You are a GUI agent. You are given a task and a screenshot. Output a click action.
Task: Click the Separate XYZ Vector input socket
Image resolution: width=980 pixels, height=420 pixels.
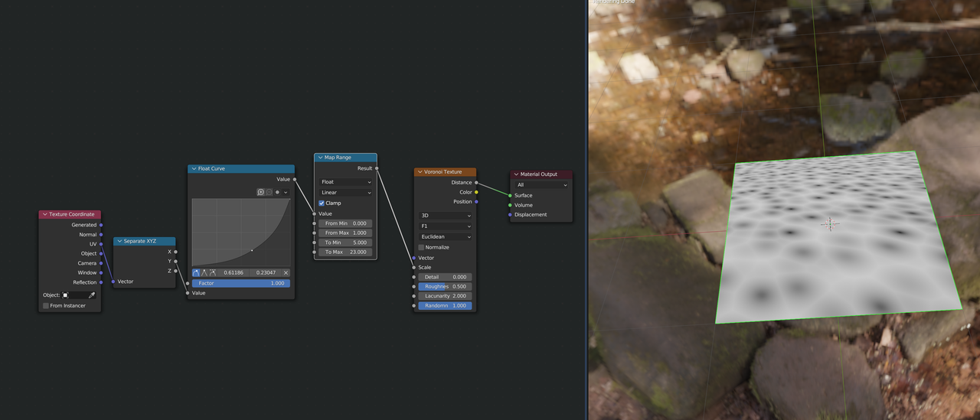[x=113, y=282]
